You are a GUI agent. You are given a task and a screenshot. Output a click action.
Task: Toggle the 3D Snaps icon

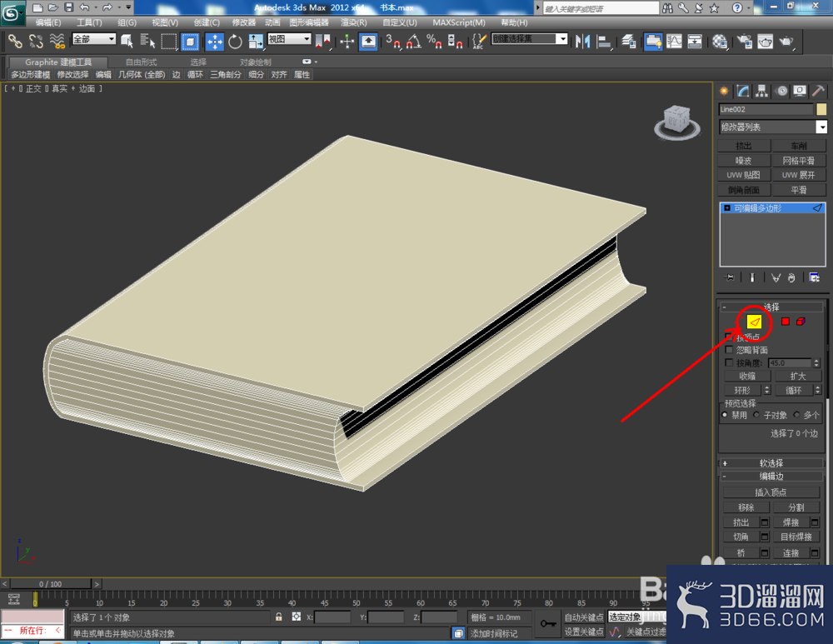tap(393, 41)
